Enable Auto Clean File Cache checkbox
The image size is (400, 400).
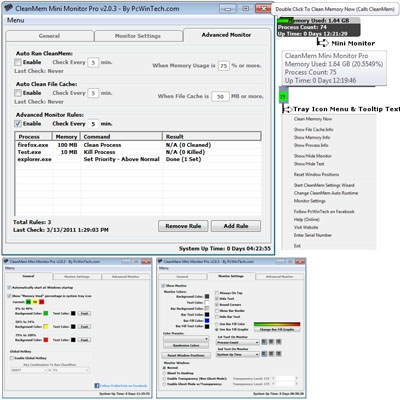(x=18, y=93)
